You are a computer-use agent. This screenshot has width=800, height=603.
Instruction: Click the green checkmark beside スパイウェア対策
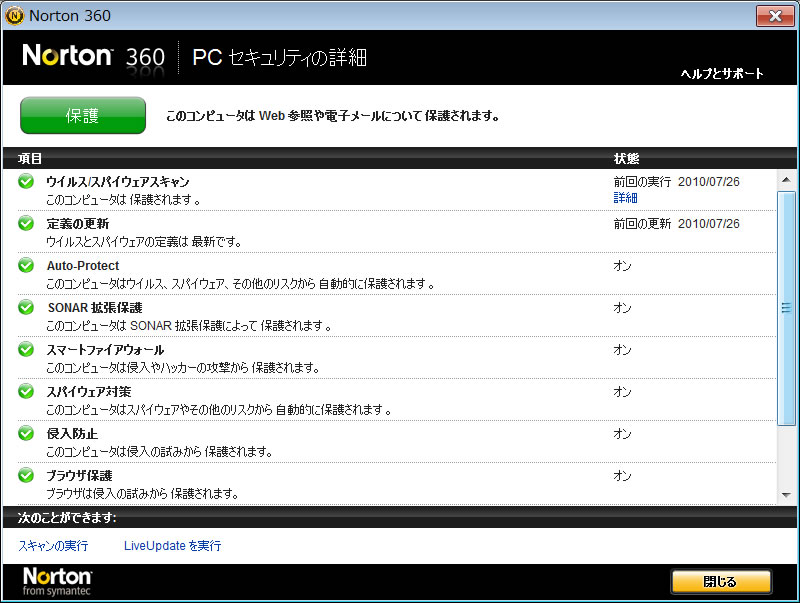point(26,391)
